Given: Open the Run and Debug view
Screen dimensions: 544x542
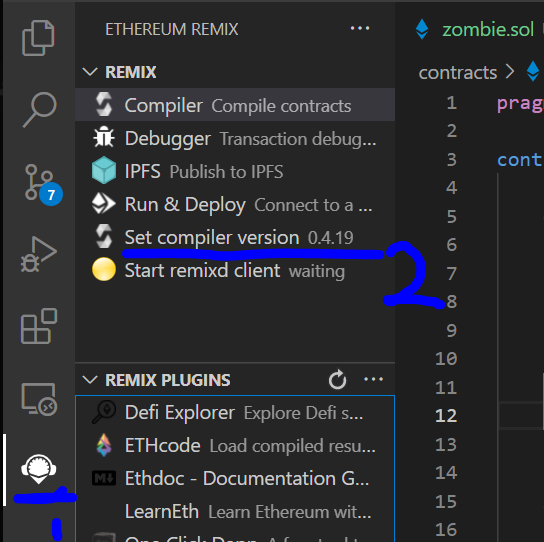Looking at the screenshot, I should (x=39, y=254).
